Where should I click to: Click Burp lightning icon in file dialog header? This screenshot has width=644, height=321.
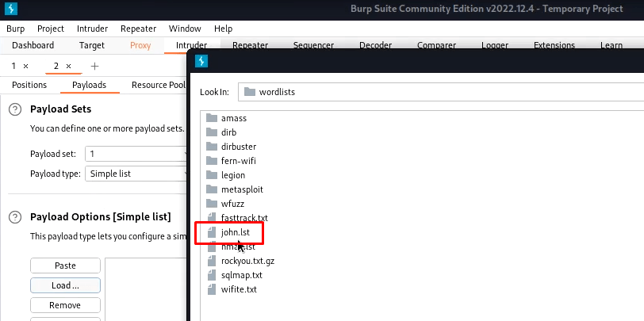[x=201, y=61]
